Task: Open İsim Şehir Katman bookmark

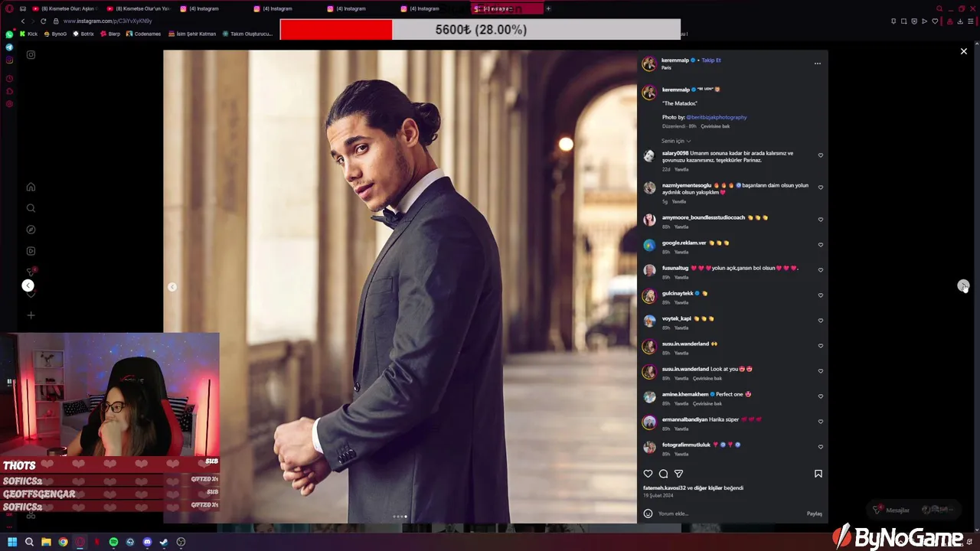Action: (x=192, y=34)
